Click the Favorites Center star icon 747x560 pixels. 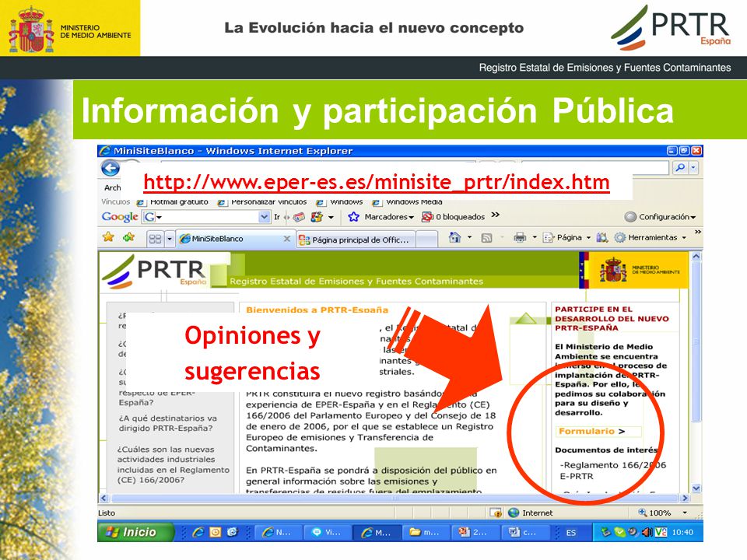[109, 236]
